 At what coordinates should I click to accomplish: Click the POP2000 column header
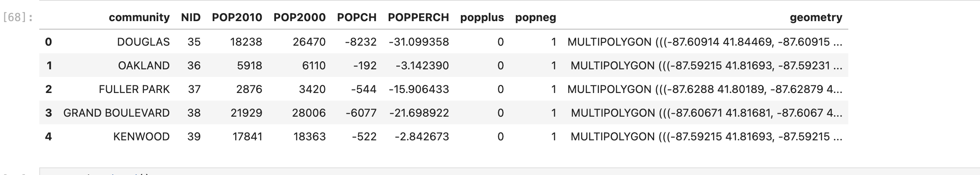point(300,17)
